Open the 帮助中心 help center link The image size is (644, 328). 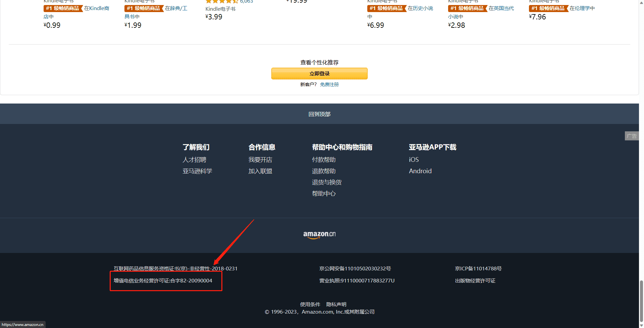click(323, 194)
